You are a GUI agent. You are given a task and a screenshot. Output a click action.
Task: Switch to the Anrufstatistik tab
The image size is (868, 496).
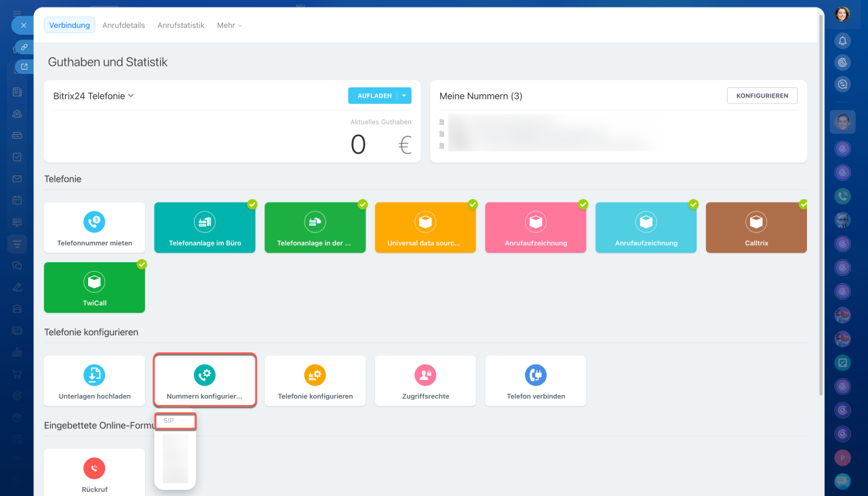[x=180, y=25]
